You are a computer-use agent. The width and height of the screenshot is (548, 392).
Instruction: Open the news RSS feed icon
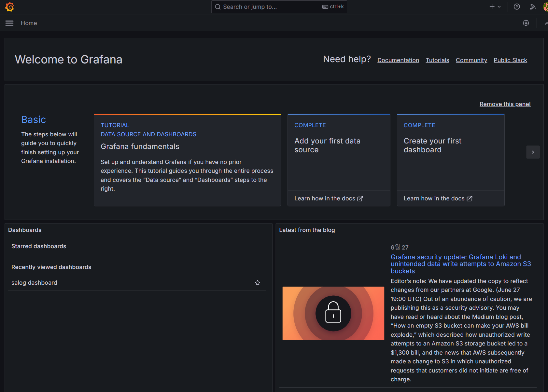(533, 7)
